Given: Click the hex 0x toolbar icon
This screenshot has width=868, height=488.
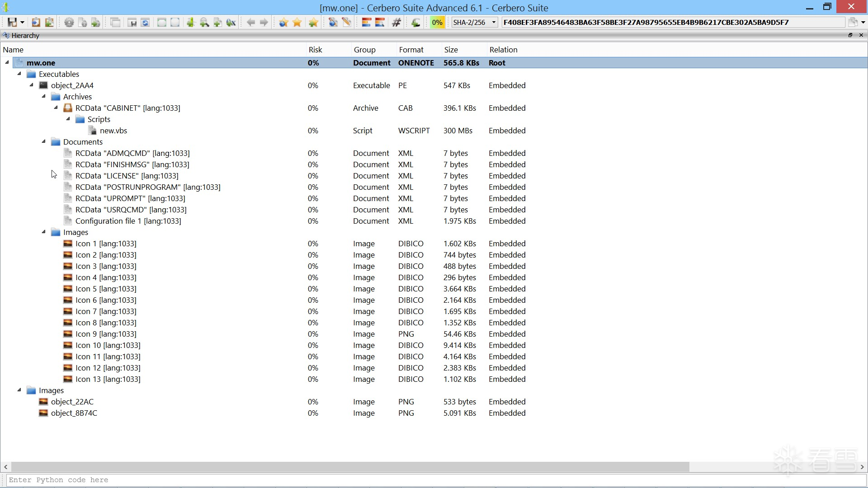Looking at the screenshot, I should tap(231, 22).
